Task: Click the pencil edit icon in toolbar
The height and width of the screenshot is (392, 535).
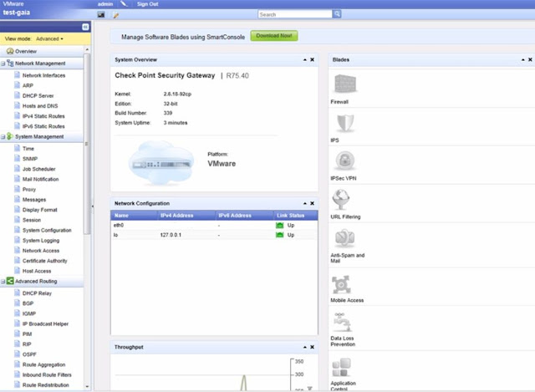Action: coord(115,15)
